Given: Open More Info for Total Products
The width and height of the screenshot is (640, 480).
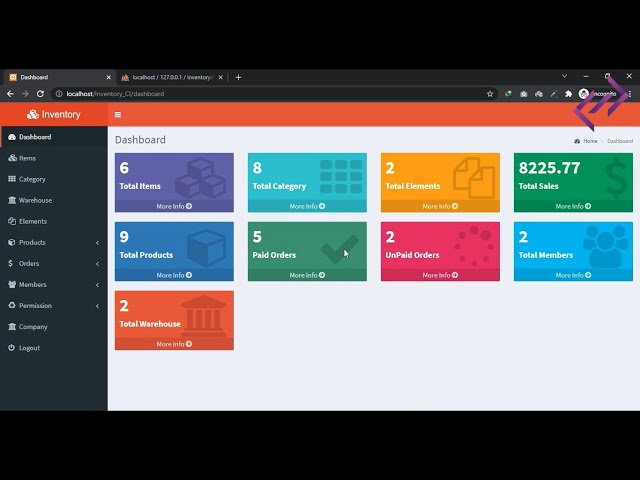Looking at the screenshot, I should (174, 276).
